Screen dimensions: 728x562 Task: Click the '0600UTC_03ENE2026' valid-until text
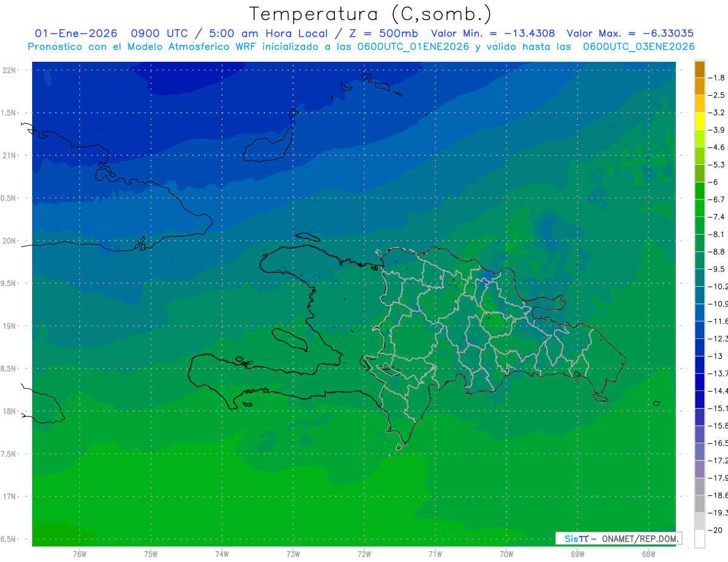coord(639,46)
